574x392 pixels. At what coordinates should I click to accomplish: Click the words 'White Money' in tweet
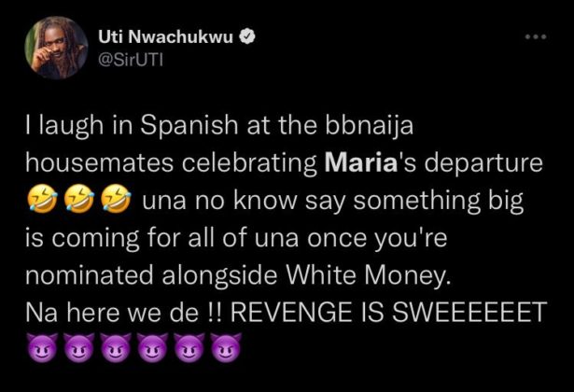coord(367,275)
